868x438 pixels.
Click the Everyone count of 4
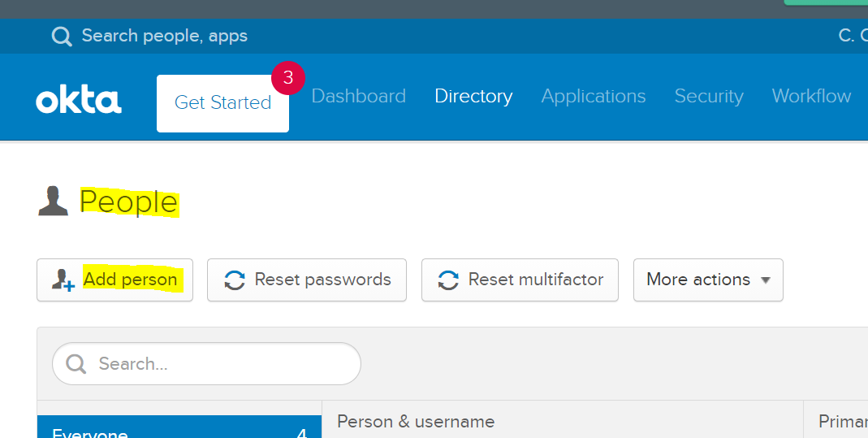coord(302,432)
